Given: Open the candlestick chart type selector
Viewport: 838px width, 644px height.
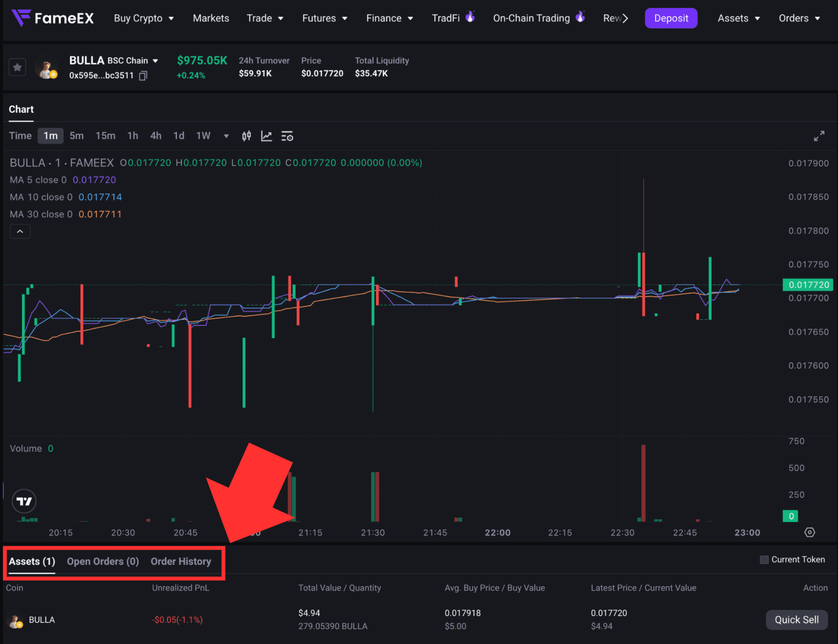Looking at the screenshot, I should (246, 136).
